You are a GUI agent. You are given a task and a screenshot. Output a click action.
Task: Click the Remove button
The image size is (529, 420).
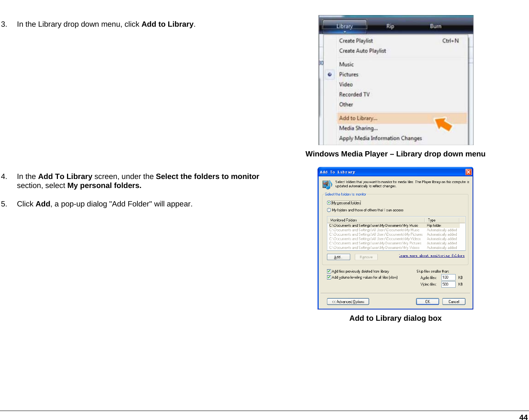click(x=366, y=257)
